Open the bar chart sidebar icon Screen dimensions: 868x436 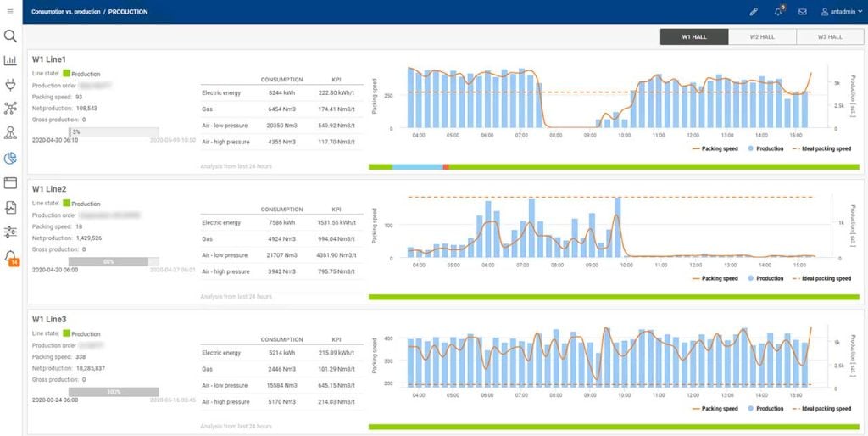tap(10, 60)
